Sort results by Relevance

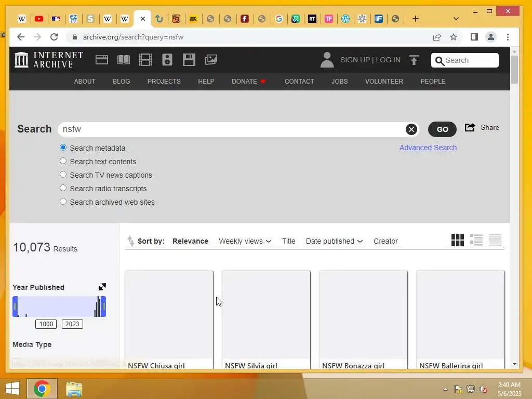190,241
